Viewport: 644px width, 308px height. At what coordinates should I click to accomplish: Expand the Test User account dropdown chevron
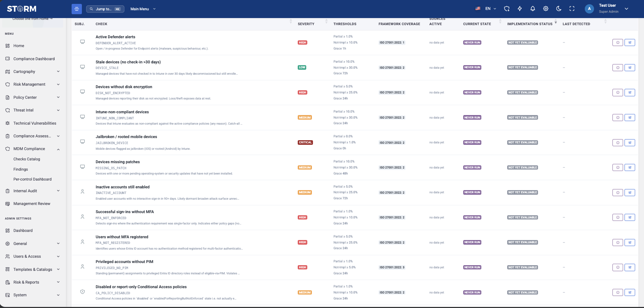[x=626, y=9]
